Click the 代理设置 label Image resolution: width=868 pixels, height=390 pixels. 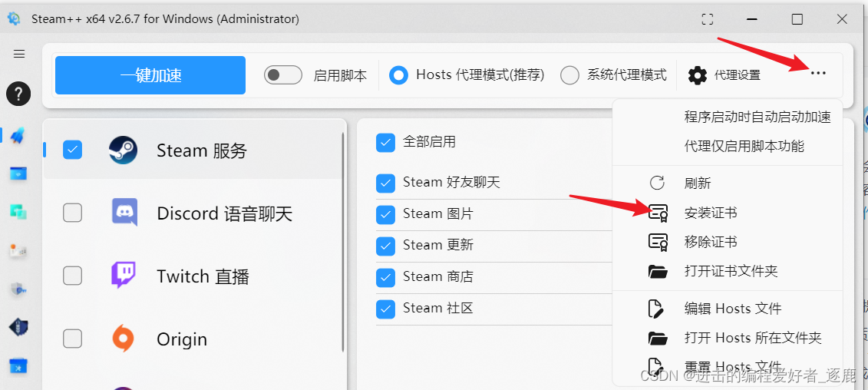coord(738,75)
